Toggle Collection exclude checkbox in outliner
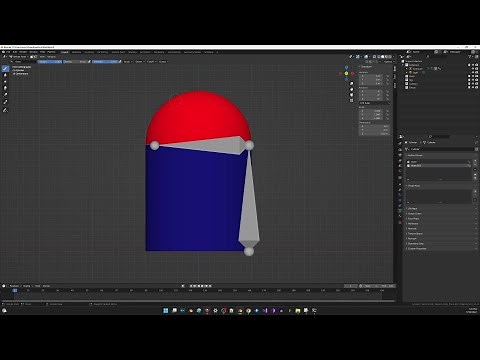The width and height of the screenshot is (480, 360). pos(469,65)
